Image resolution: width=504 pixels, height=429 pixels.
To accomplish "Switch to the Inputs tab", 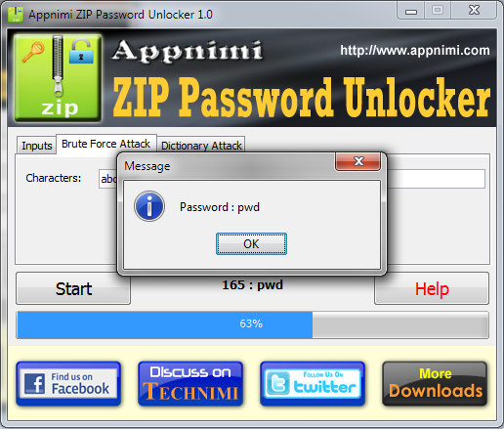I will point(37,146).
